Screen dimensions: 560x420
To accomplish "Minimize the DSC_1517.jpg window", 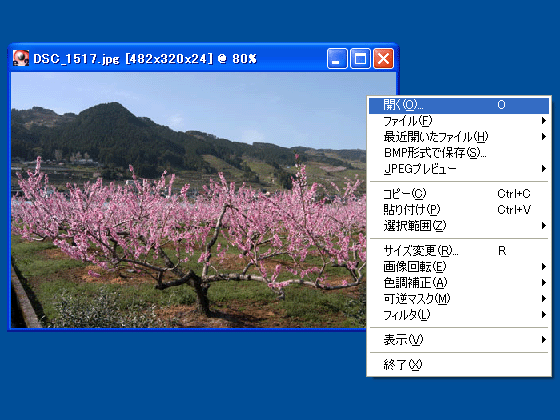I will coord(337,58).
